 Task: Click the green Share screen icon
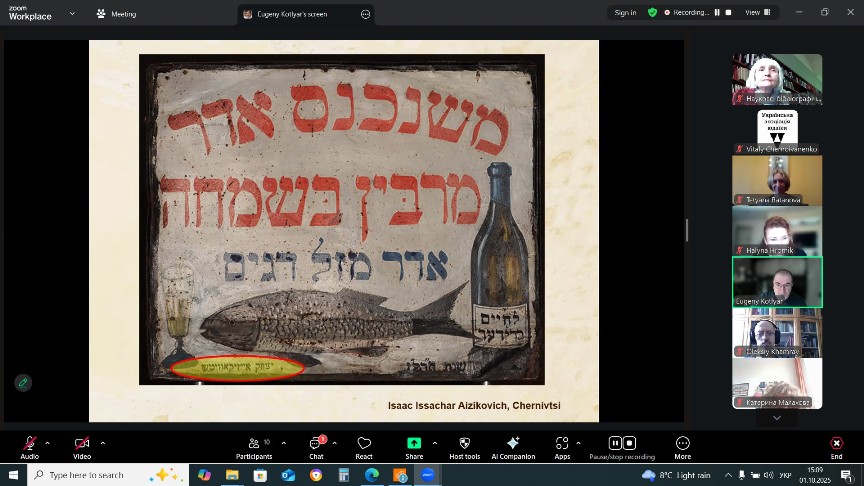414,444
